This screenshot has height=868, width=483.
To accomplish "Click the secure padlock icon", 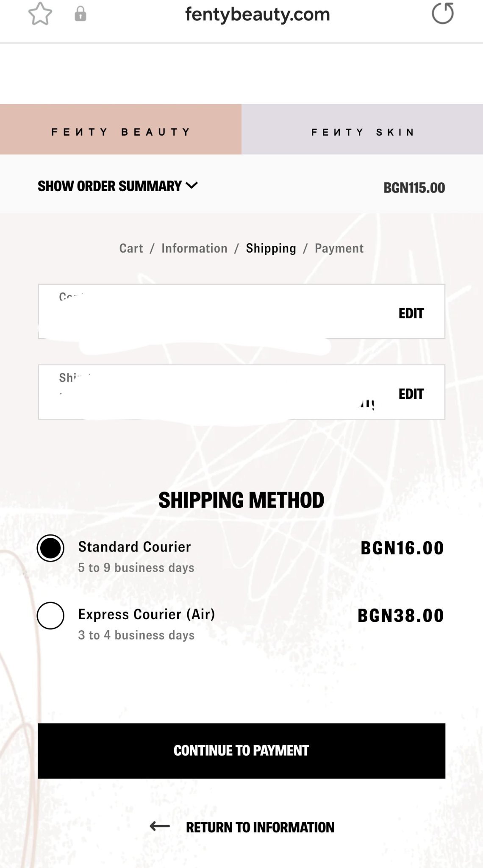I will [80, 14].
